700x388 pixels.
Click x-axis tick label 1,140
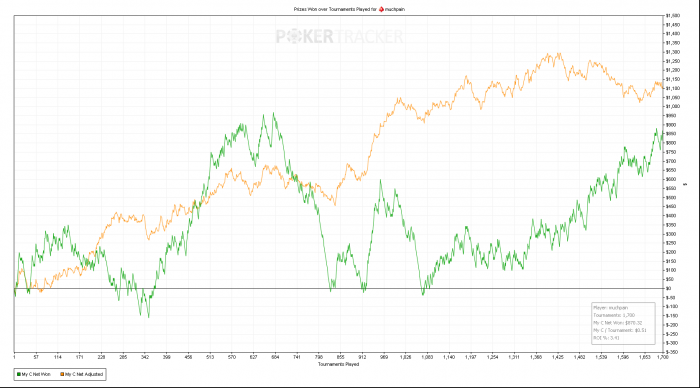point(449,357)
